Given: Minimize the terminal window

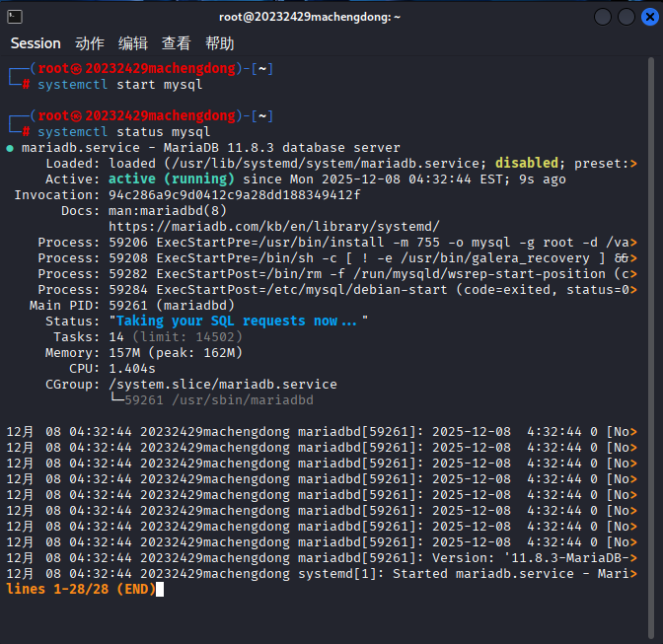Looking at the screenshot, I should point(603,17).
